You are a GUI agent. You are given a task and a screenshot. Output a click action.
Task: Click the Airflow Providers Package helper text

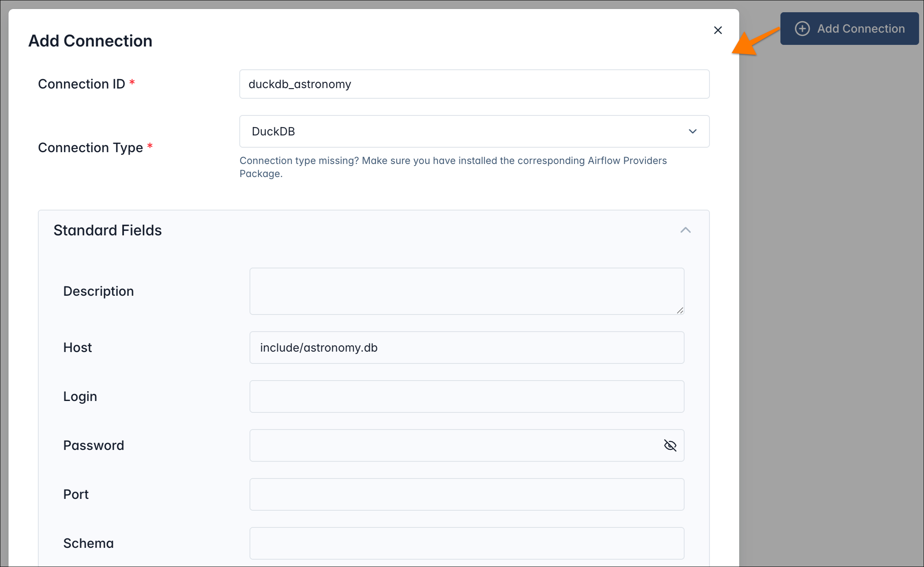point(453,167)
